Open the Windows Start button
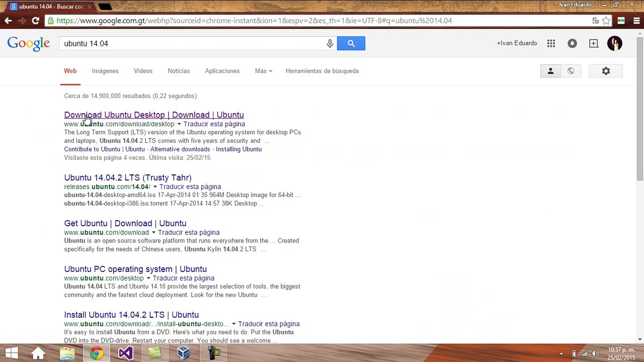 point(12,353)
